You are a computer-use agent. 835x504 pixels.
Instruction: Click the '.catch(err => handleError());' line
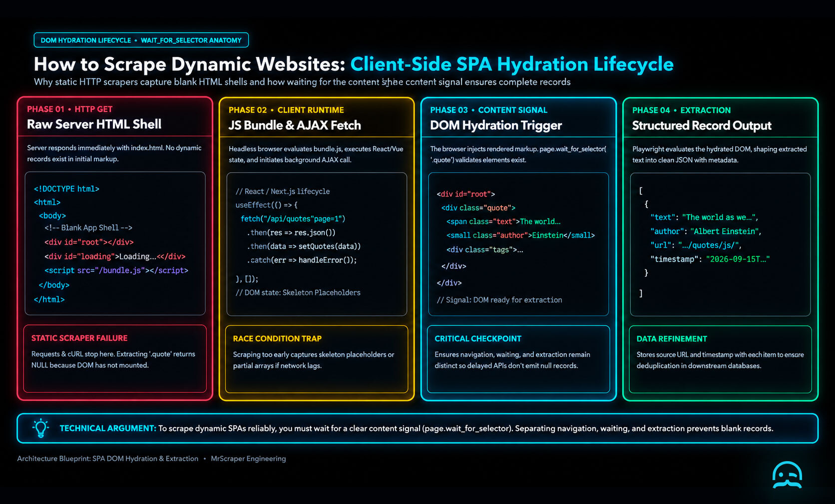[x=301, y=260]
